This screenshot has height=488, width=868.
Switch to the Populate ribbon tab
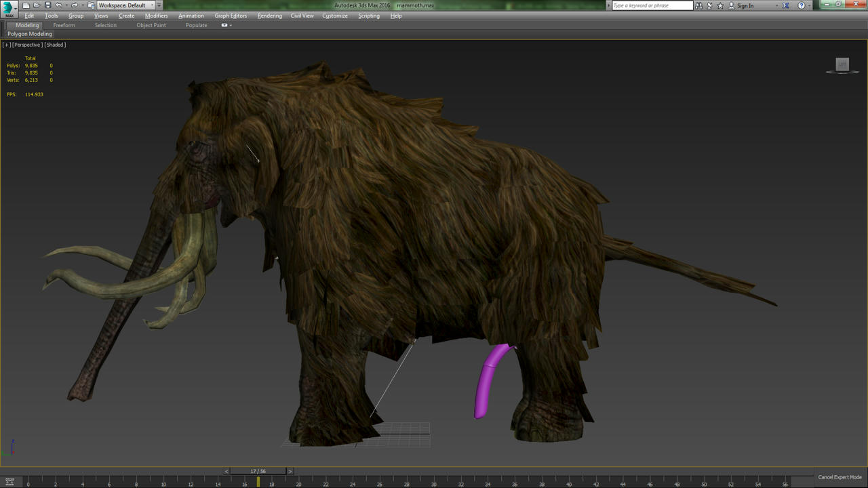coord(197,25)
